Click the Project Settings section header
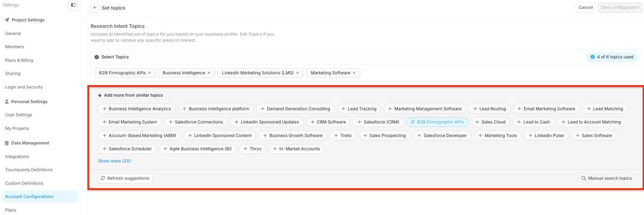The image size is (644, 215). click(25, 20)
